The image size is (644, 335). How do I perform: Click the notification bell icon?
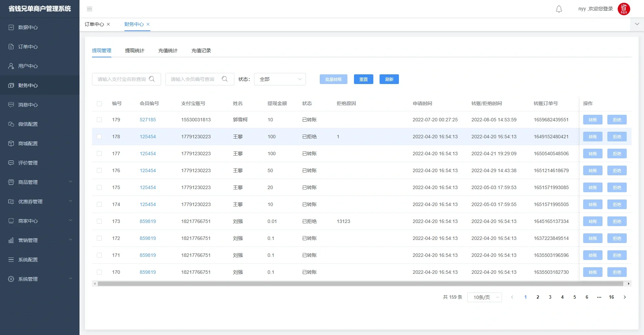pyautogui.click(x=559, y=9)
